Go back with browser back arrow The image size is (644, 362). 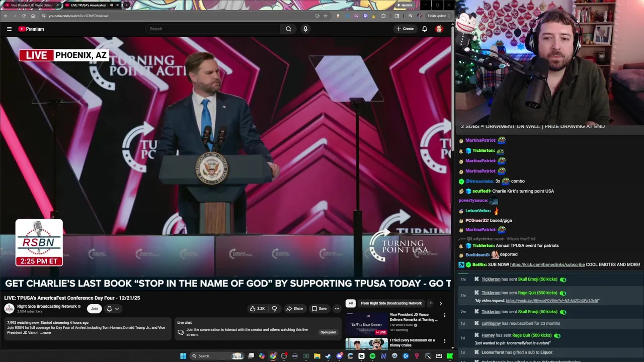tap(6, 16)
